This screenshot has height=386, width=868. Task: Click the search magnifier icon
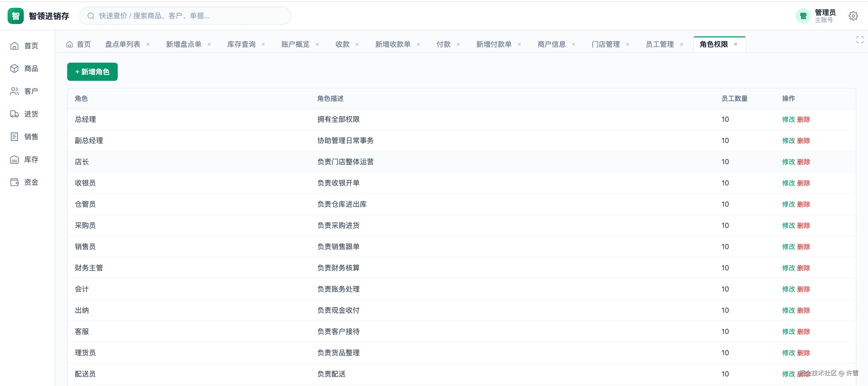pos(91,16)
